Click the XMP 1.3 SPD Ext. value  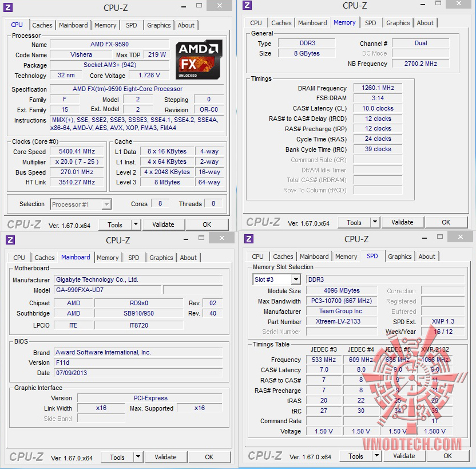point(443,321)
